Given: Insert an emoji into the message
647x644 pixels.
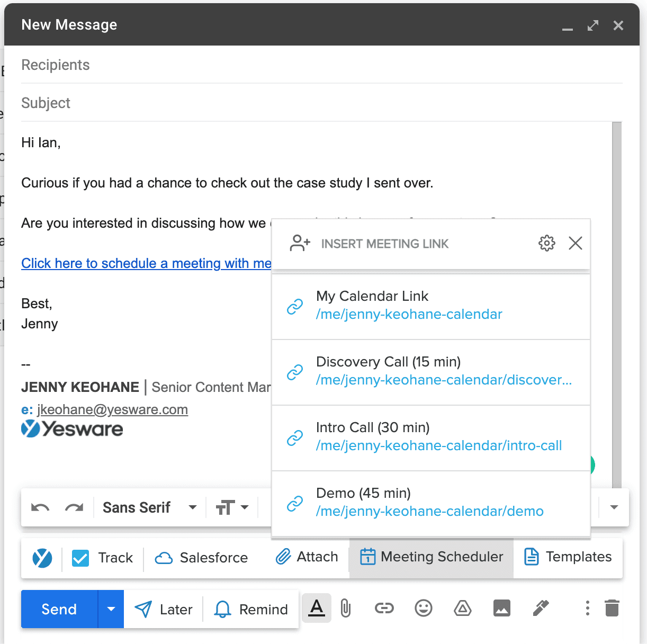Looking at the screenshot, I should (423, 609).
